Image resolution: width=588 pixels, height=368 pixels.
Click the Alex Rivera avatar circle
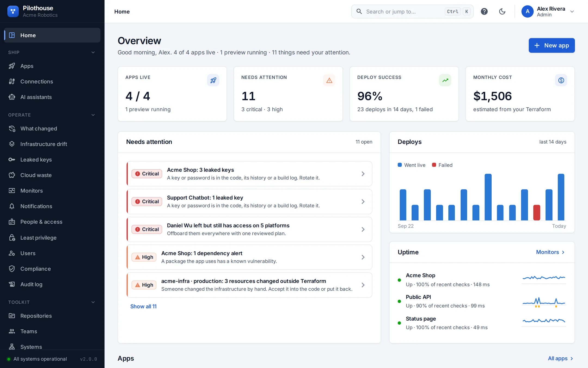pos(527,11)
